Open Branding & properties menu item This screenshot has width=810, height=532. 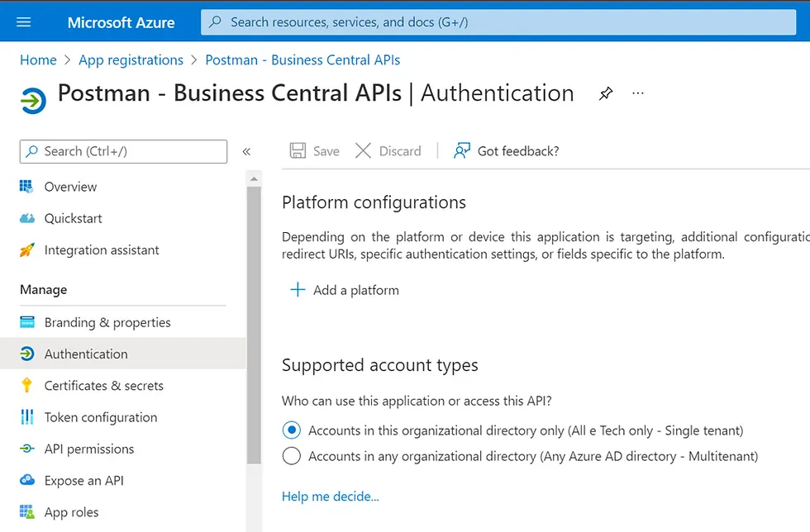point(107,322)
